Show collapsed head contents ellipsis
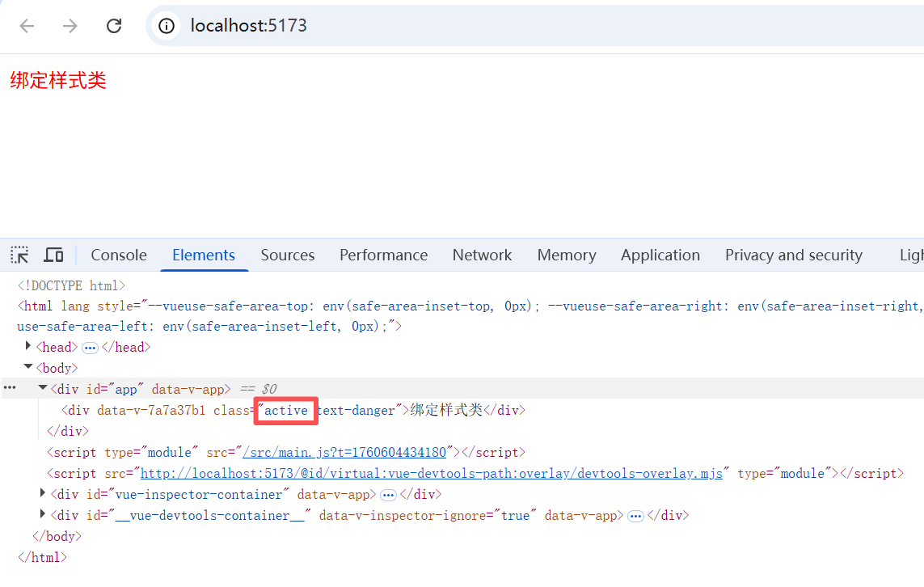The image size is (924, 587). pos(90,348)
